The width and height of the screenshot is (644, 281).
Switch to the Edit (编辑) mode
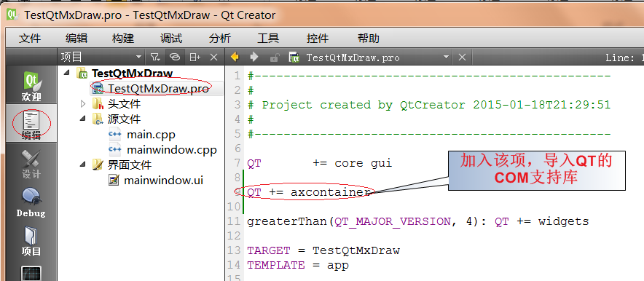click(31, 124)
